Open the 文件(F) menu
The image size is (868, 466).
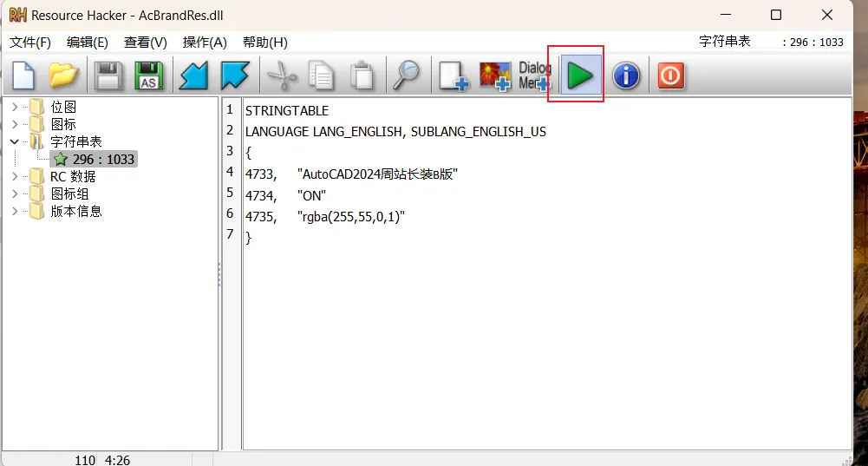pos(29,43)
